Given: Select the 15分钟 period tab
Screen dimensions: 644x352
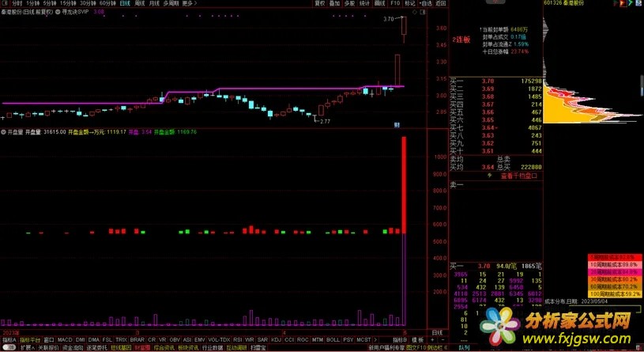Looking at the screenshot, I should point(68,3).
